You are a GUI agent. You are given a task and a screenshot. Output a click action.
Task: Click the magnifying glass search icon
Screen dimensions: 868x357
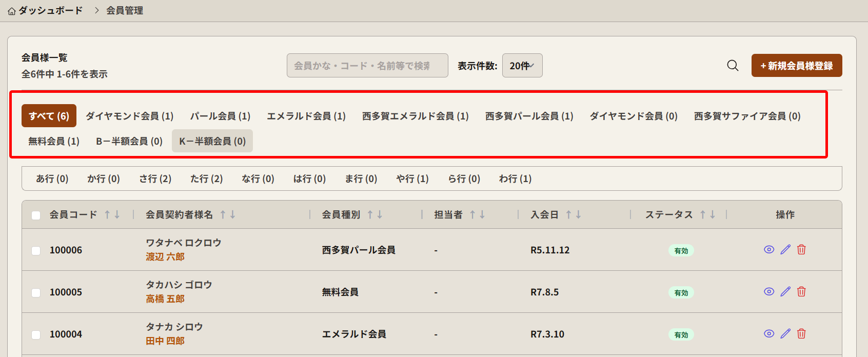point(733,66)
